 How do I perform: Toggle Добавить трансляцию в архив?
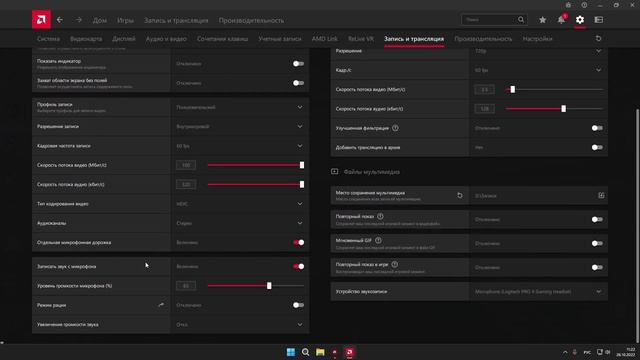pyautogui.click(x=597, y=147)
